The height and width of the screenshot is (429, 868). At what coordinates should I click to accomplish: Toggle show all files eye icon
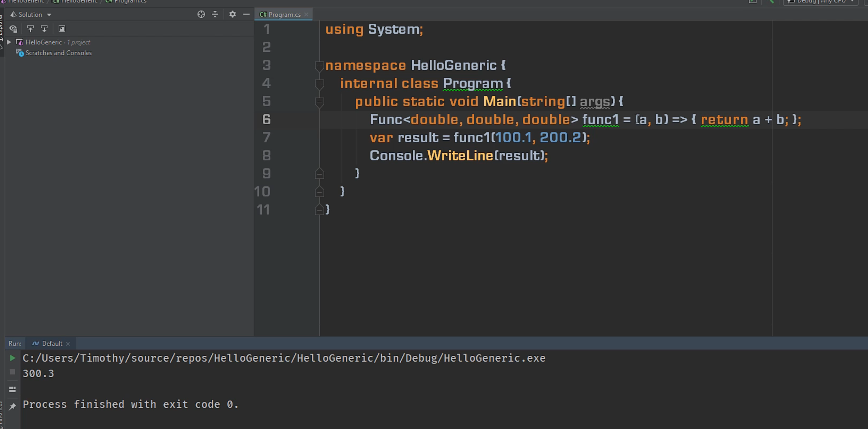13,29
